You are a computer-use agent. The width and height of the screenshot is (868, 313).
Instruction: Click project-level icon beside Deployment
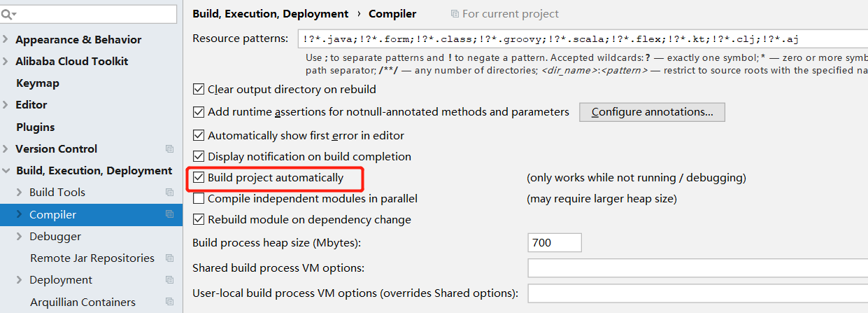169,280
